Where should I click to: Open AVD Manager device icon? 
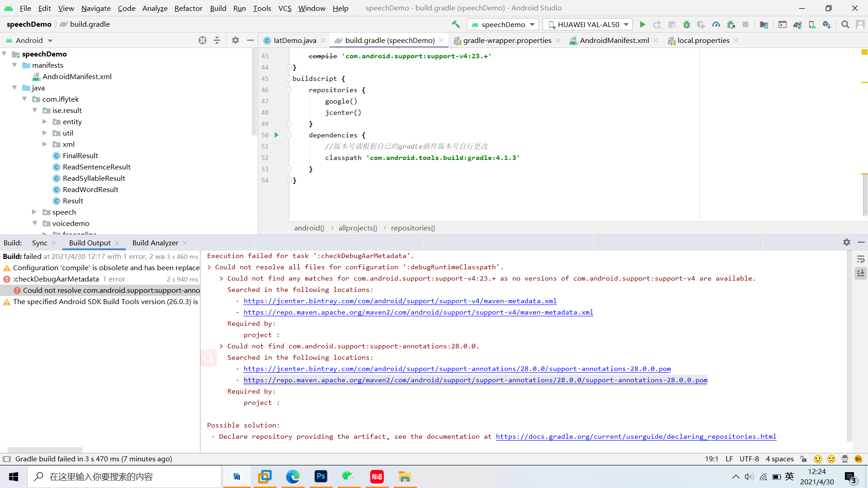click(812, 24)
